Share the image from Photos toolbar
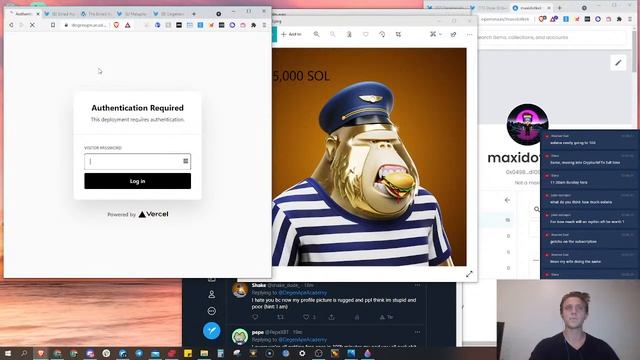640x360 pixels. [453, 34]
